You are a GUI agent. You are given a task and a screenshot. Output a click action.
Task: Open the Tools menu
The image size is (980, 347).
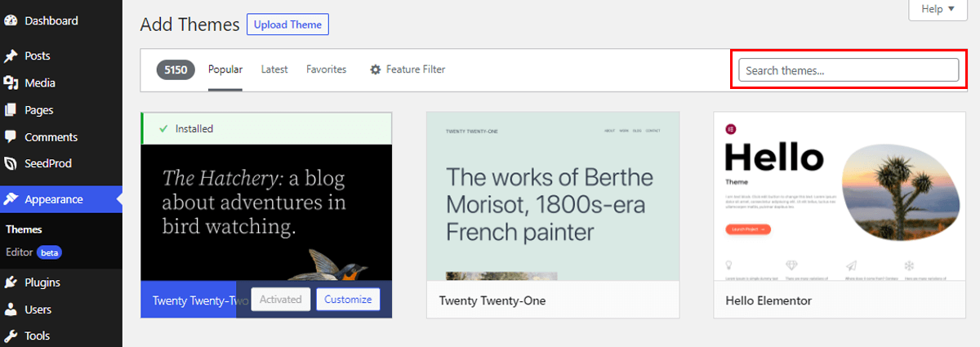(x=61, y=336)
